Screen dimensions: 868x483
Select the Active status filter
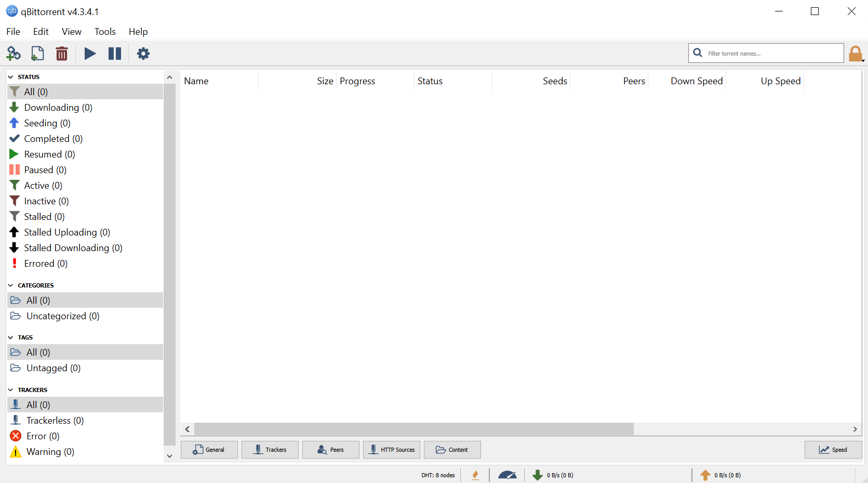85,186
